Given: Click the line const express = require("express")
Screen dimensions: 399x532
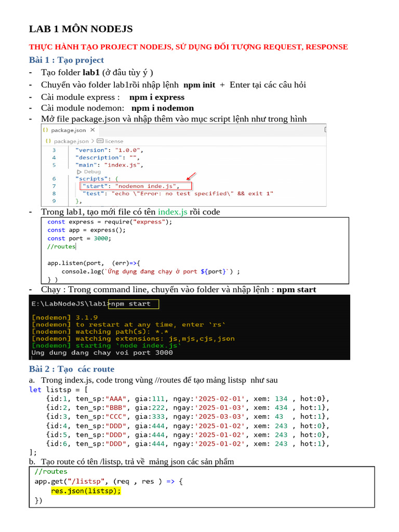Looking at the screenshot, I should [x=110, y=222].
